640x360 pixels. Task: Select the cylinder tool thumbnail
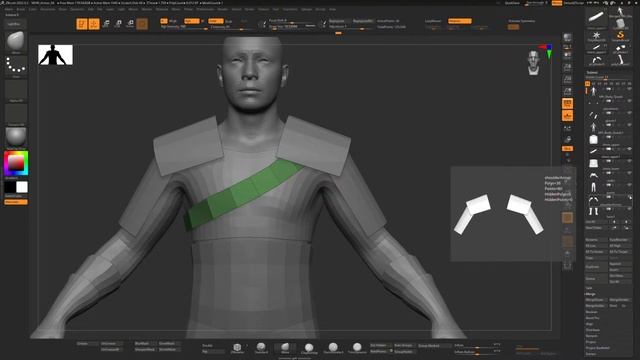point(620,23)
